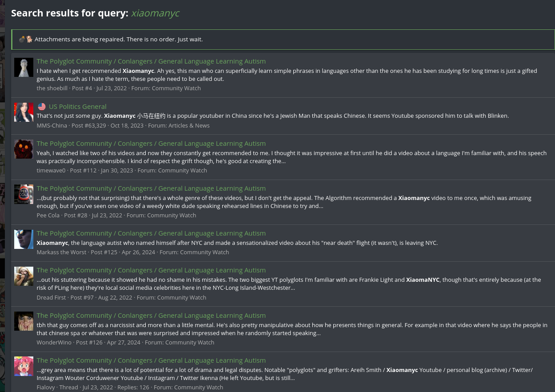555x392 pixels.
Task: Click the US flag icon beside US Politics General
Action: [x=42, y=107]
